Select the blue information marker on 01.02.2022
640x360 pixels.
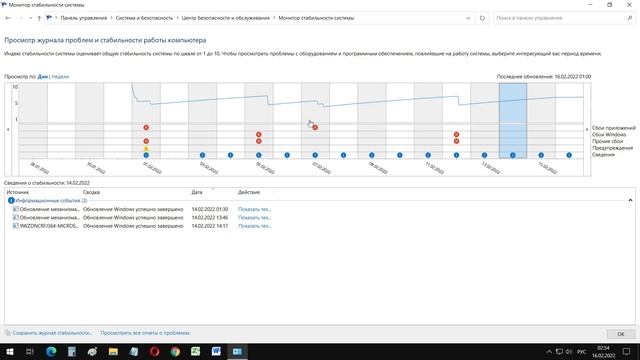click(x=146, y=155)
